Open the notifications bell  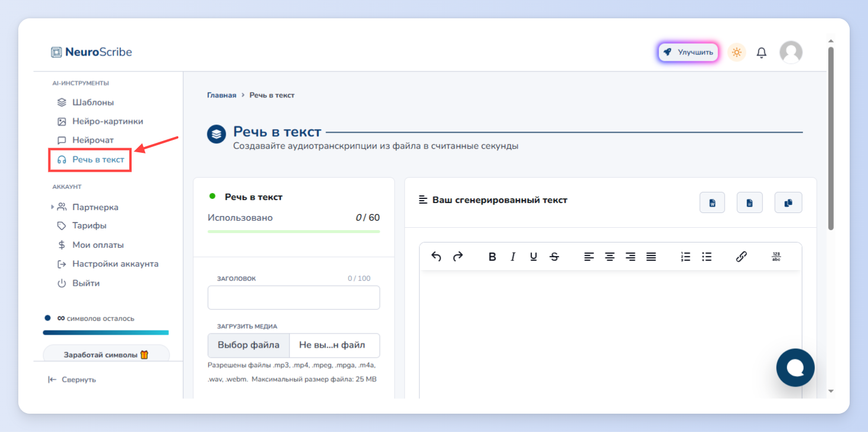pyautogui.click(x=762, y=53)
